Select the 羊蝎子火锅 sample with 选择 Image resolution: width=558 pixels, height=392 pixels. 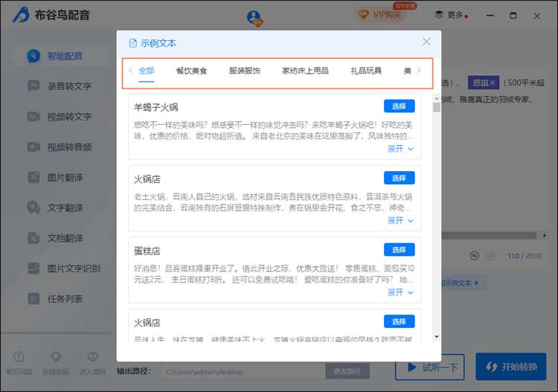[399, 106]
